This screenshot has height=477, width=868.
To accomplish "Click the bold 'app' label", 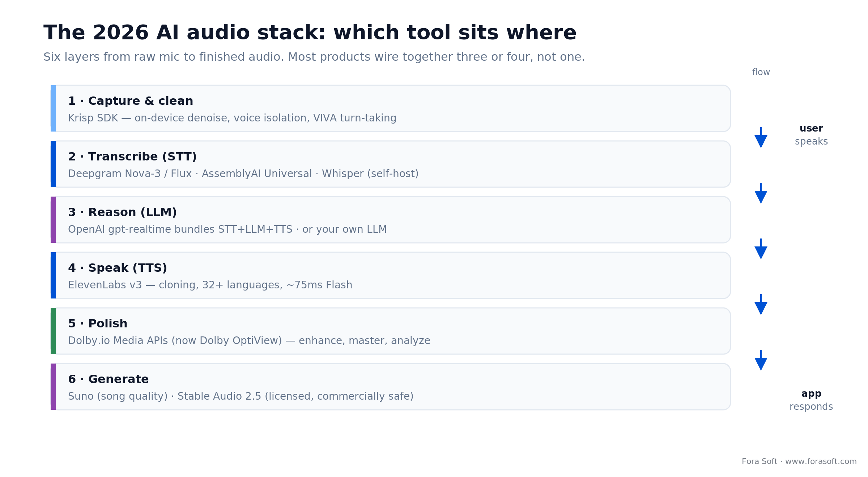I will (811, 394).
